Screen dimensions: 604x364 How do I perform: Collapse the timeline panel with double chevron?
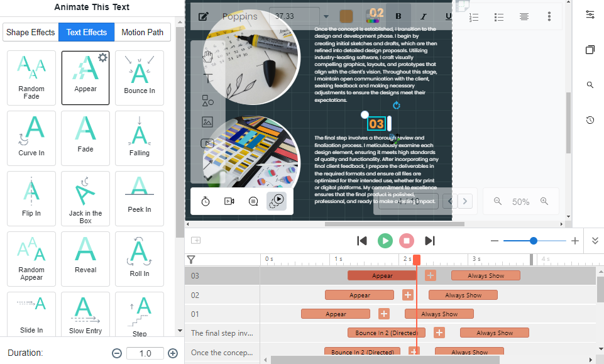click(x=595, y=241)
